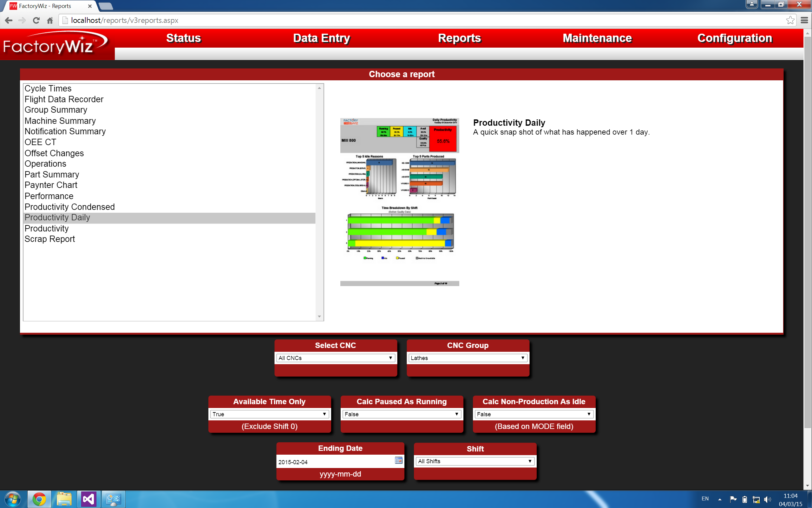Image resolution: width=812 pixels, height=508 pixels.
Task: Open new browser tab
Action: (106, 6)
